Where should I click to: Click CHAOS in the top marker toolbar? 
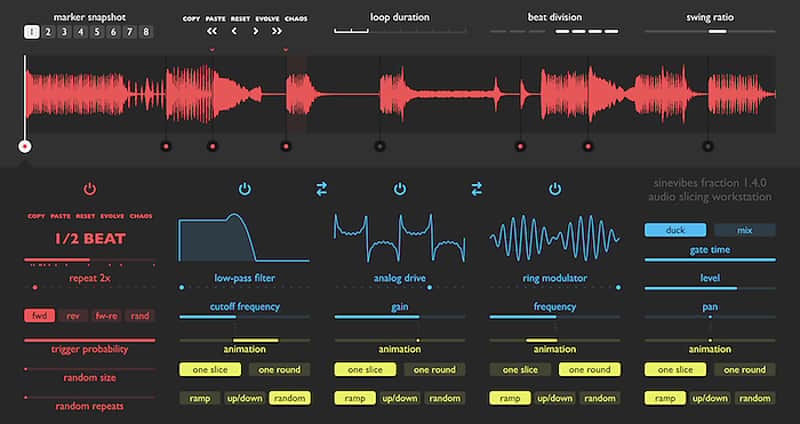tap(296, 19)
